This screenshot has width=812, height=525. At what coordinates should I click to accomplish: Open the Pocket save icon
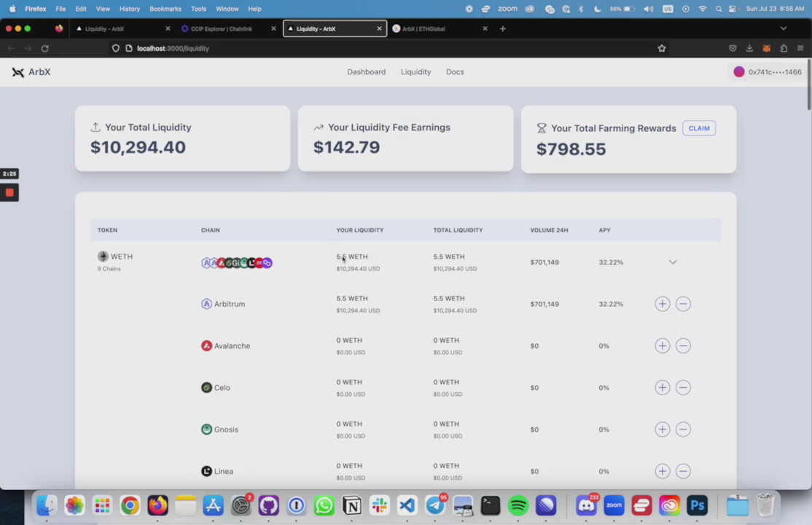coord(733,48)
